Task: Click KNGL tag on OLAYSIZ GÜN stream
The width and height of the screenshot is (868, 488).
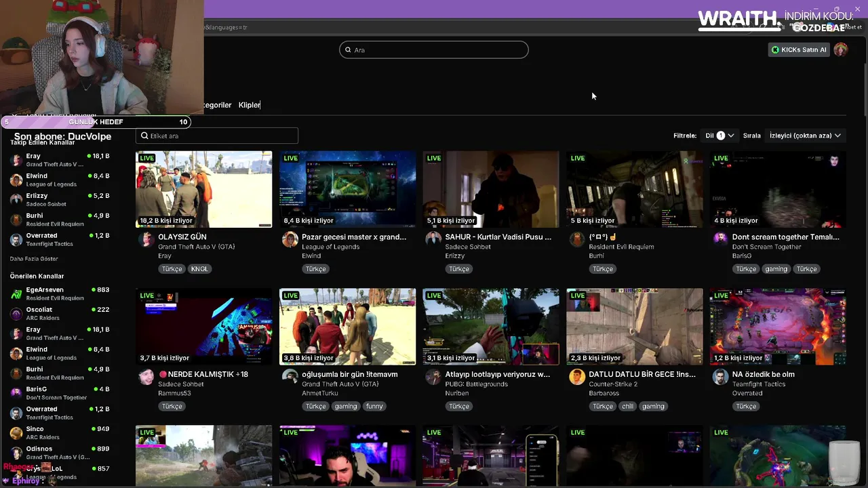Action: tap(199, 269)
